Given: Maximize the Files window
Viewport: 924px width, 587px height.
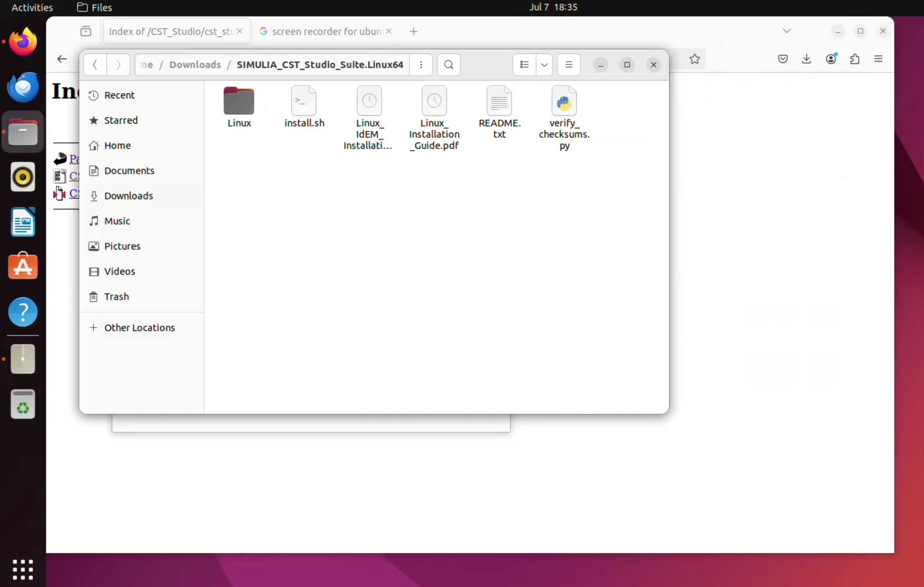Looking at the screenshot, I should 627,65.
